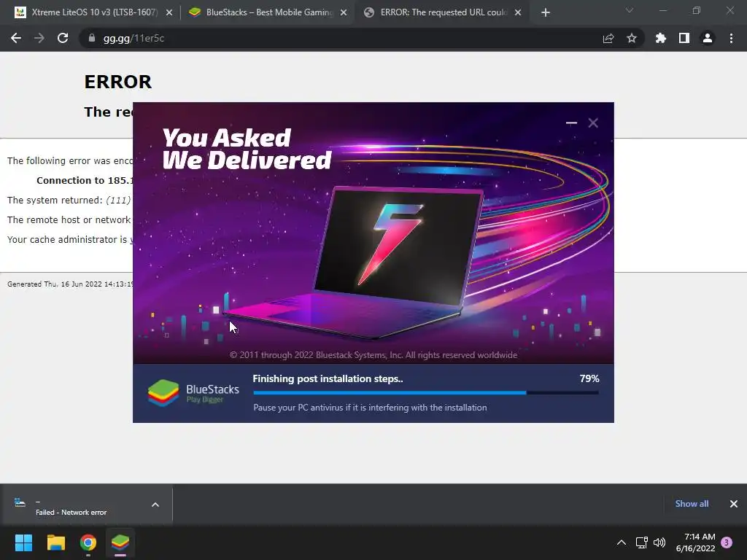Open Chrome from the taskbar

coord(88,542)
